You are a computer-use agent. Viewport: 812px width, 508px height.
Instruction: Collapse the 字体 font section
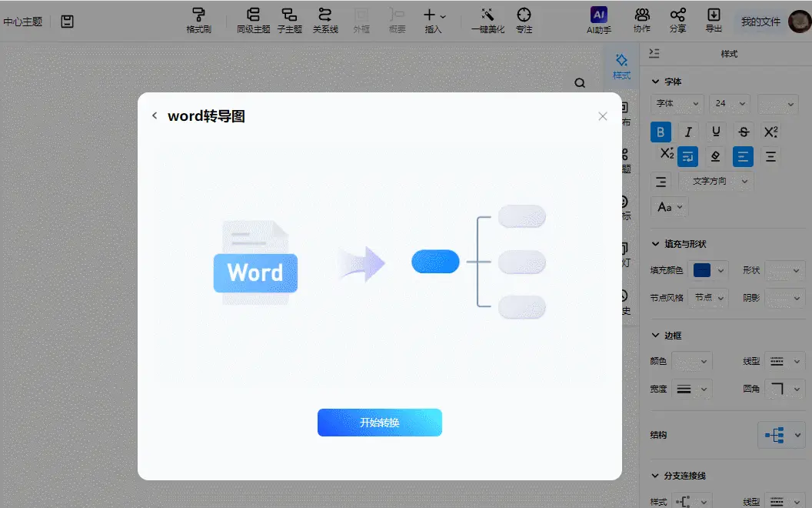coord(655,82)
